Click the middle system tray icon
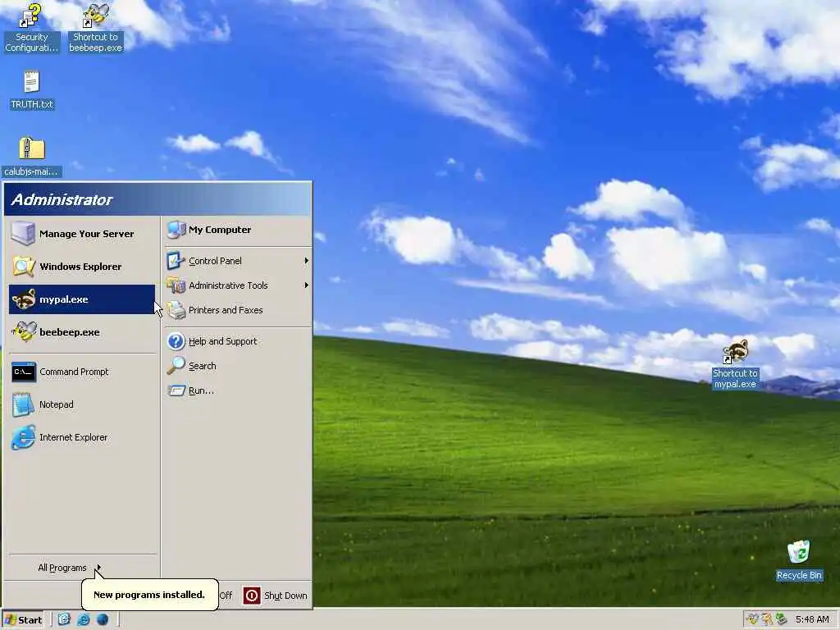The image size is (840, 630). 767,619
